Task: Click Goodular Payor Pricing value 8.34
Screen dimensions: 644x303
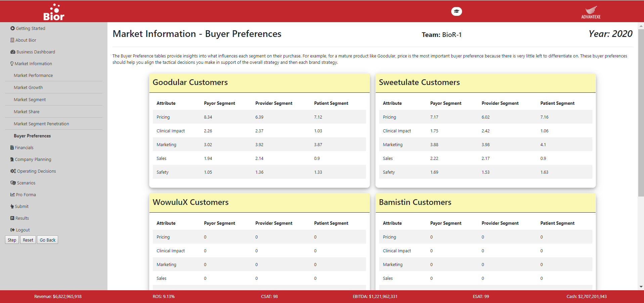Action: tap(208, 117)
